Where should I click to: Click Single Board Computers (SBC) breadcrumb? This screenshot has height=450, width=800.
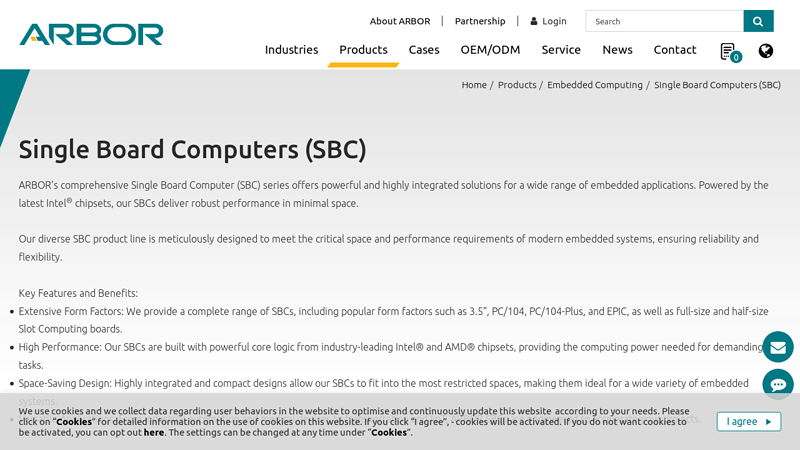click(717, 85)
